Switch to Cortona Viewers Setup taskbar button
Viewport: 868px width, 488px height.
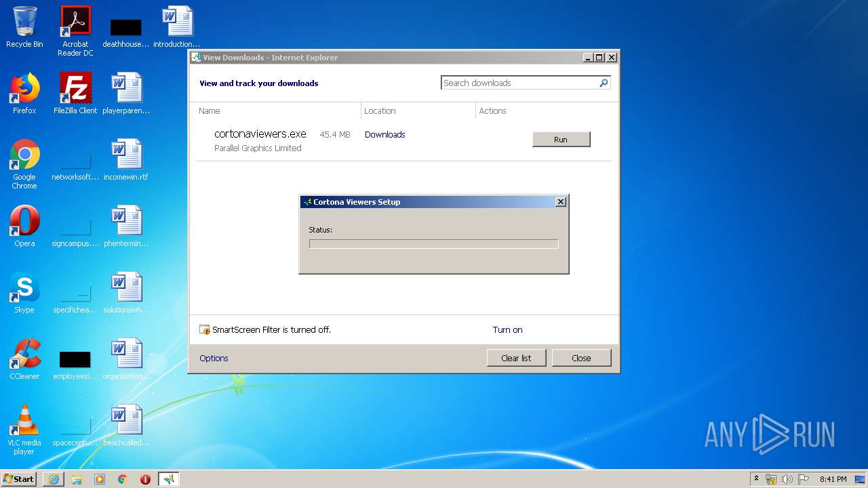169,479
